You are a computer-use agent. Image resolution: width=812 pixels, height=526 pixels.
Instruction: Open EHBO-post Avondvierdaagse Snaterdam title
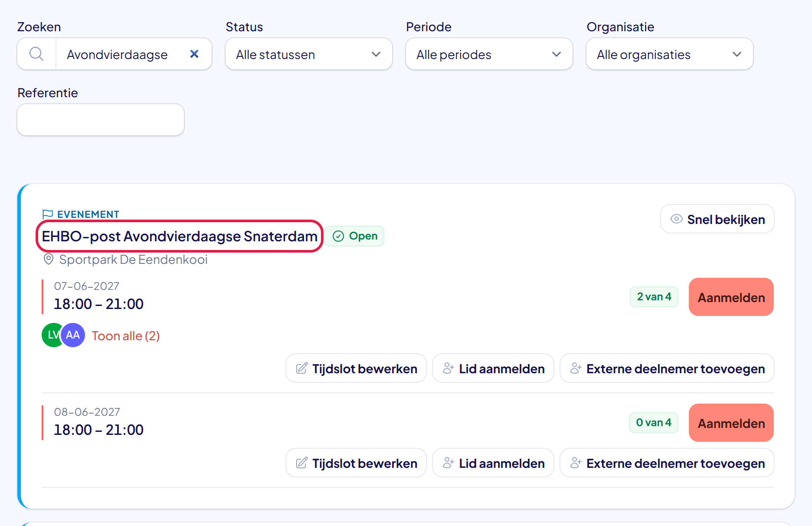tap(180, 236)
